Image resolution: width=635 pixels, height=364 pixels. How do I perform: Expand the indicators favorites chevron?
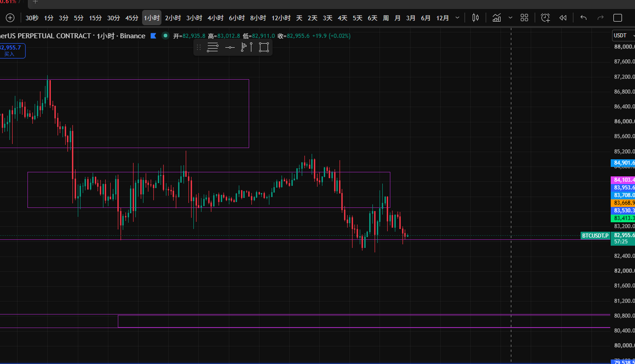pos(510,18)
